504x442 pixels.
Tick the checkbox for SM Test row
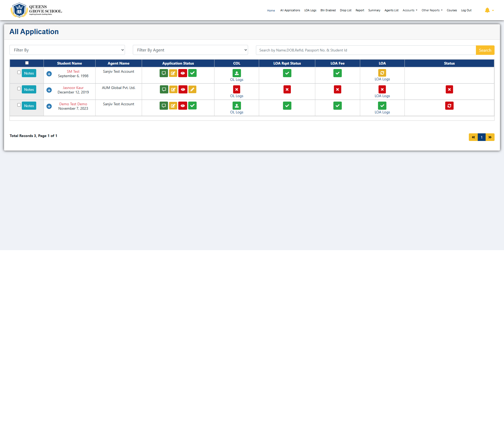19,72
